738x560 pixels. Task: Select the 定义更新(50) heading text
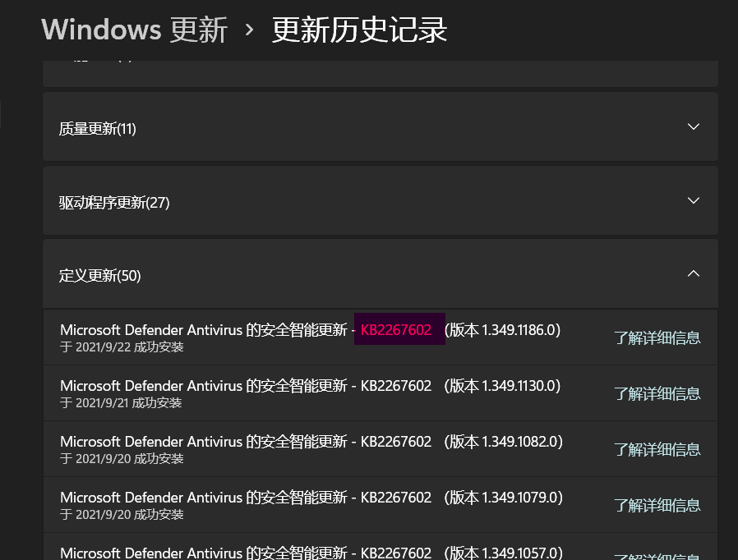(99, 276)
